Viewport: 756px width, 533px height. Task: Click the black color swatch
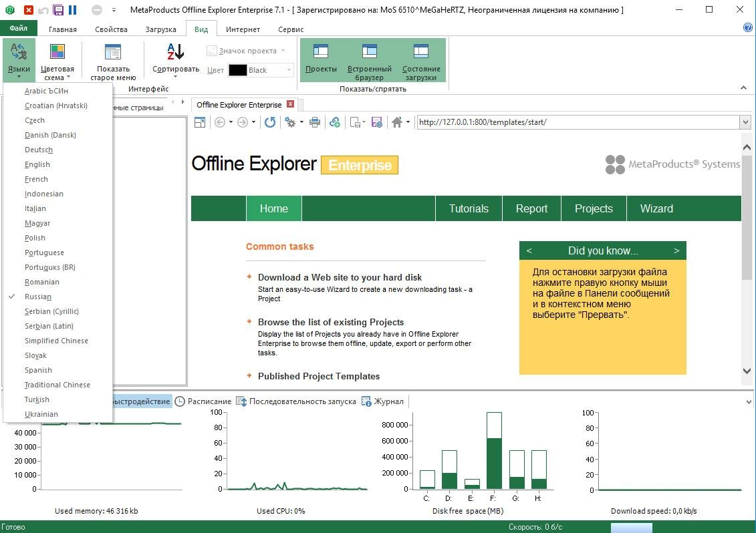coord(238,70)
